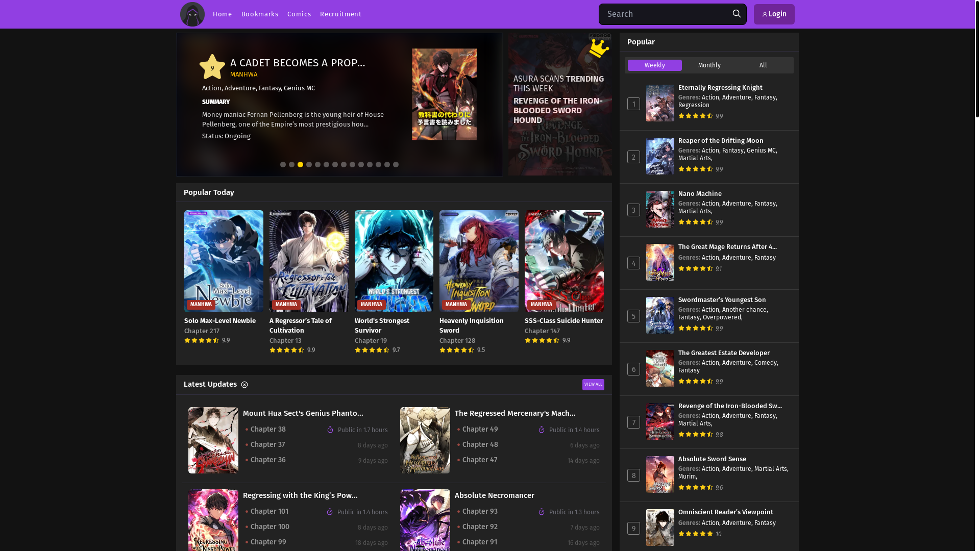
Task: Open the Revenge of the Iron-Blooded Sword Hound banner
Action: click(560, 105)
